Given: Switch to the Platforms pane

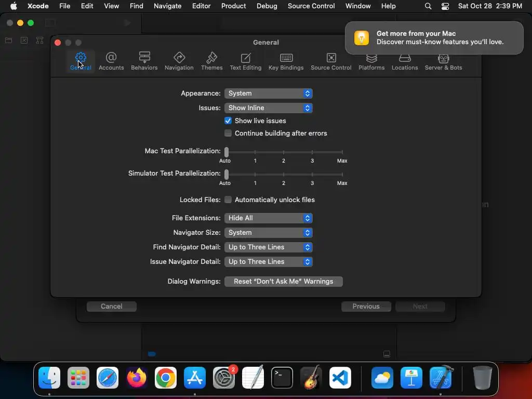Looking at the screenshot, I should pos(371,63).
